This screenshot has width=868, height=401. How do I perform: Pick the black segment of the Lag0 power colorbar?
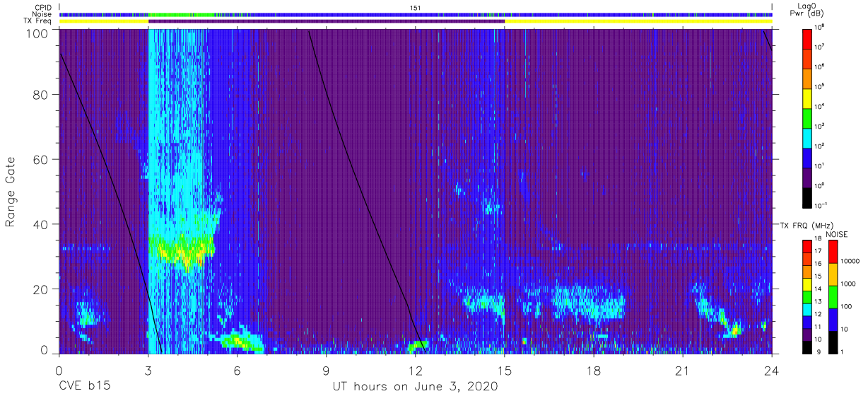[807, 197]
